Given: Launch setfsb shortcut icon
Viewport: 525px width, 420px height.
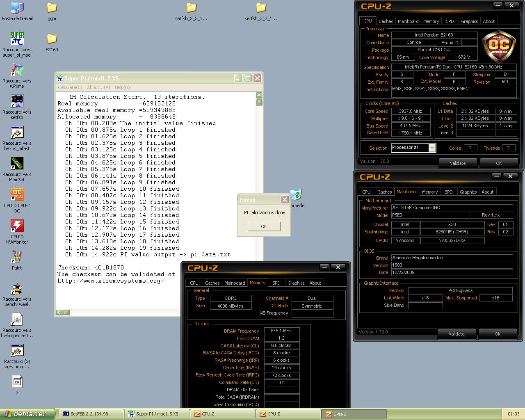Looking at the screenshot, I should pos(17,101).
